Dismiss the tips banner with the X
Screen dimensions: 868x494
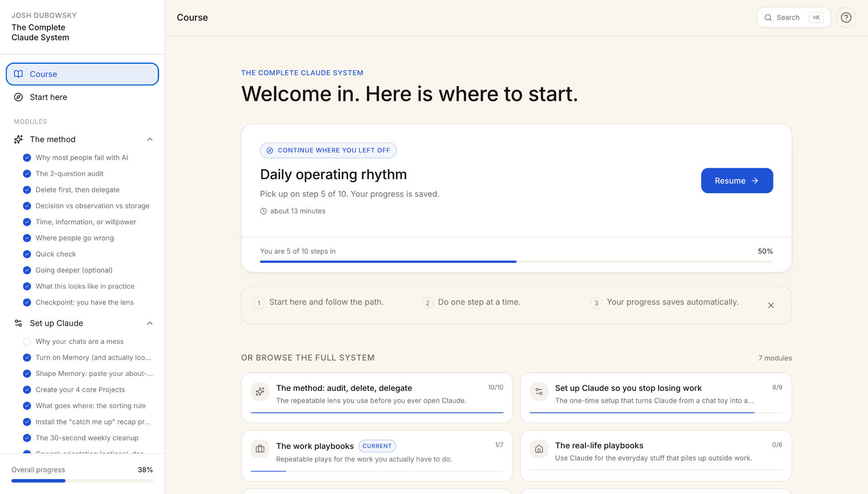click(x=771, y=305)
